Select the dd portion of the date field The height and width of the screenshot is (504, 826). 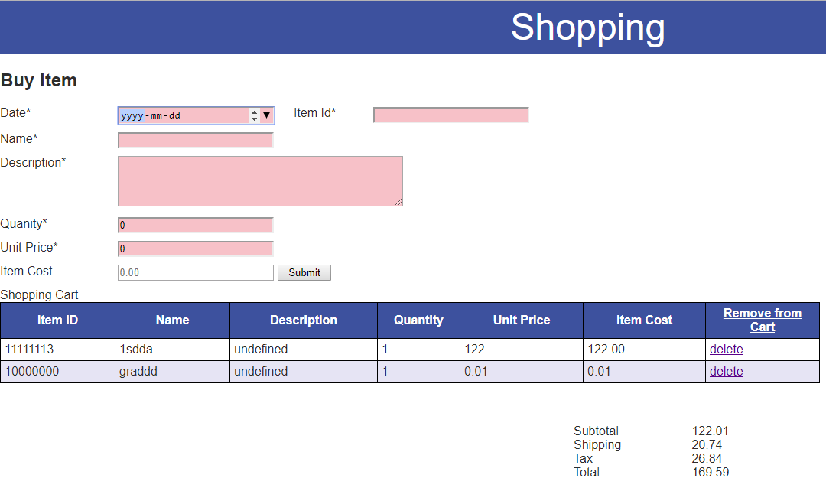click(174, 115)
